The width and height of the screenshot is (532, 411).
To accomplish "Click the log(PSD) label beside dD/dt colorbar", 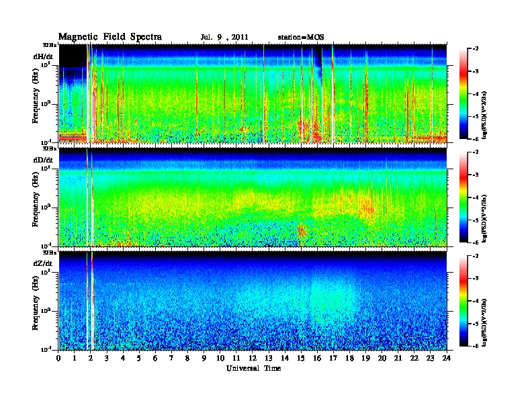I will tap(484, 219).
